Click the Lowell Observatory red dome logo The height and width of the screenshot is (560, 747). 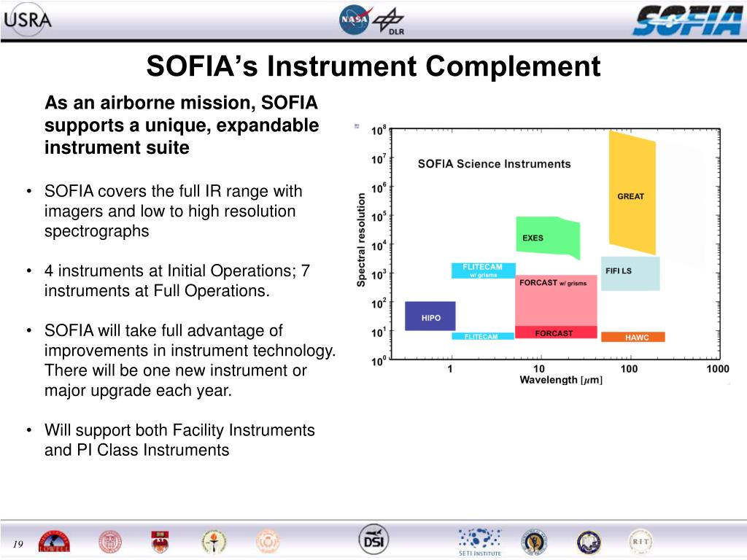[x=54, y=542]
